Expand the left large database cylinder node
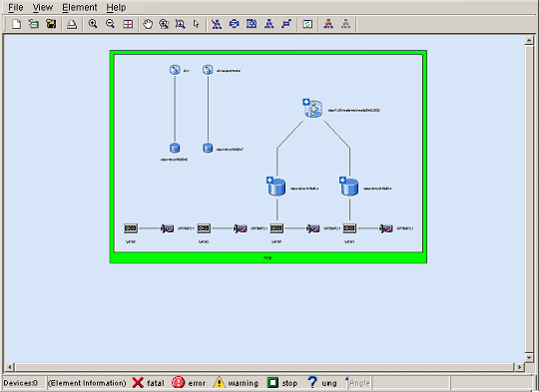539x392 pixels. tap(269, 180)
